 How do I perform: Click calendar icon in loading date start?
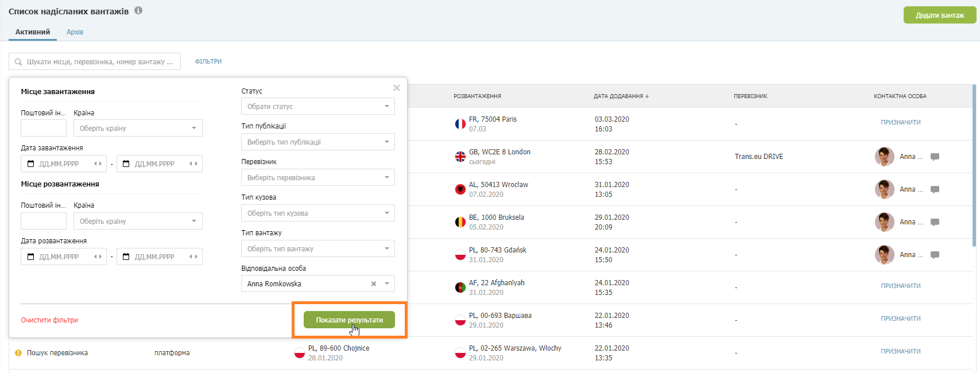click(31, 164)
